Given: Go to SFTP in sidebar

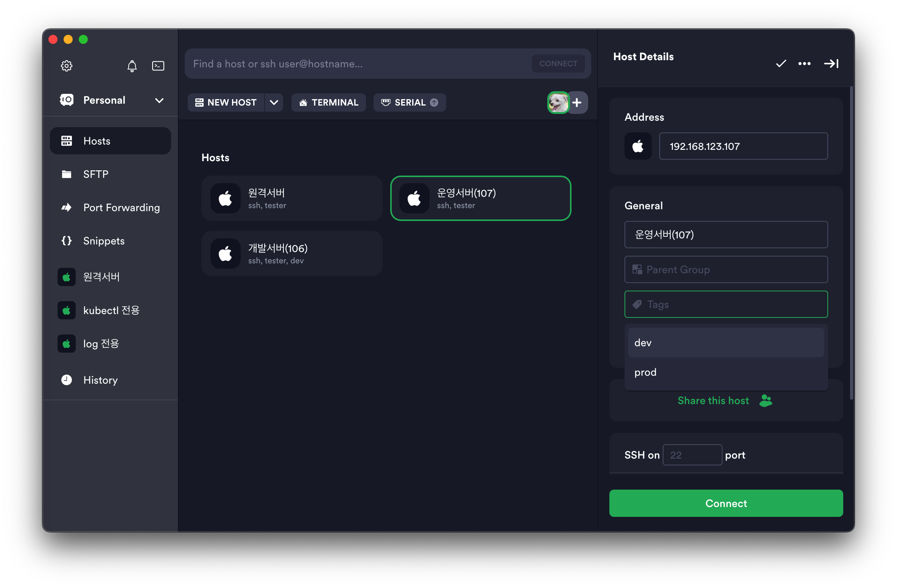Looking at the screenshot, I should 96,174.
